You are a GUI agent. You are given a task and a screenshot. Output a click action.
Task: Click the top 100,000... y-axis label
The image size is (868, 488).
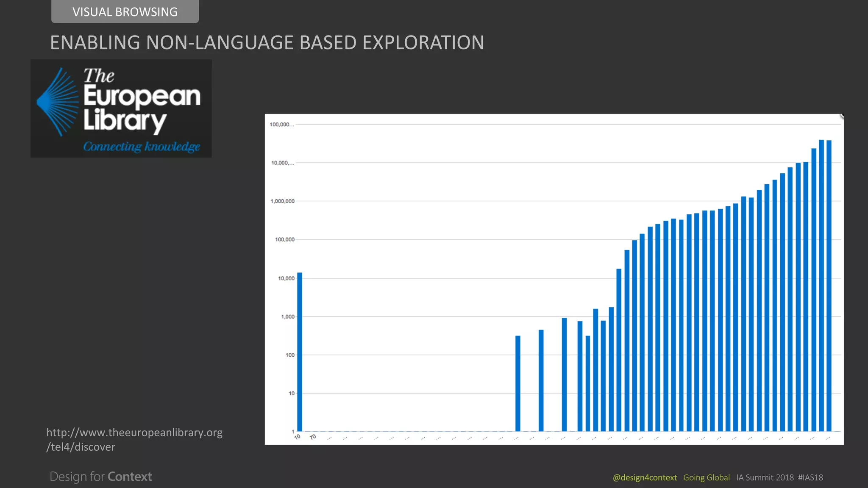[x=282, y=125]
